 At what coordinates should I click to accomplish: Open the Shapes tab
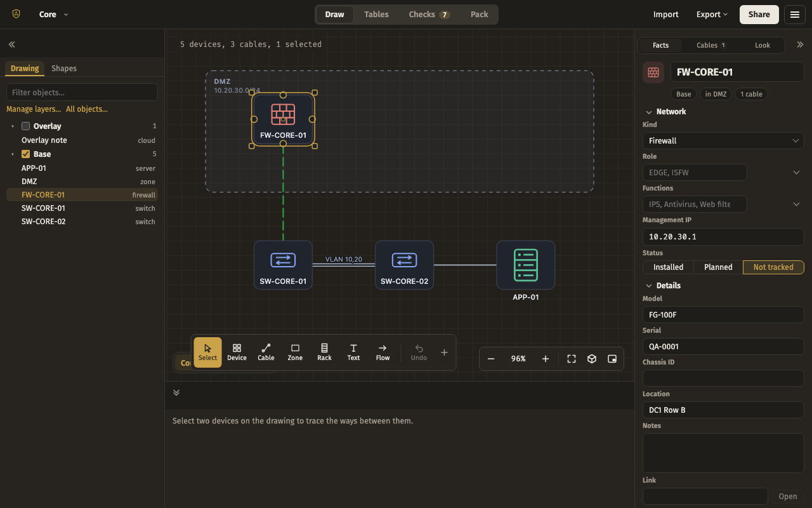tap(64, 69)
